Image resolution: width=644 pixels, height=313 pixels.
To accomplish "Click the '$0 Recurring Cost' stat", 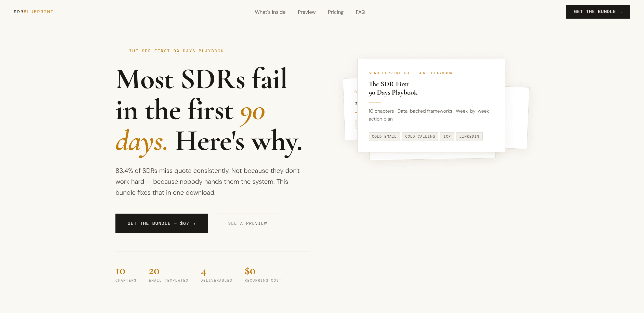I will click(263, 275).
